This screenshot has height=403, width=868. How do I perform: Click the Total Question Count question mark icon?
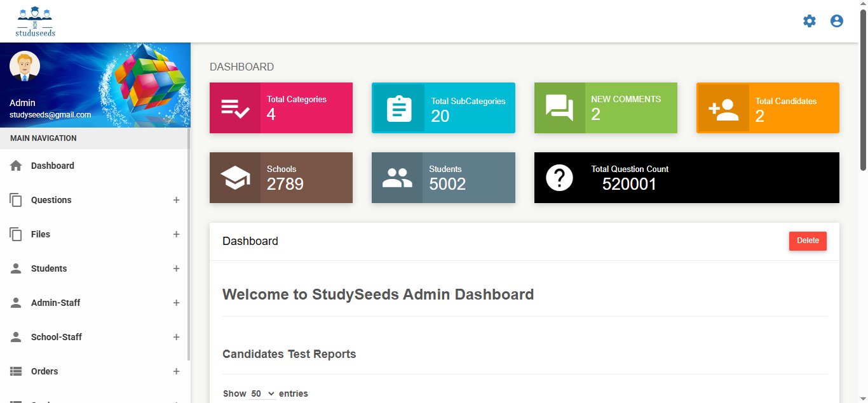click(559, 178)
